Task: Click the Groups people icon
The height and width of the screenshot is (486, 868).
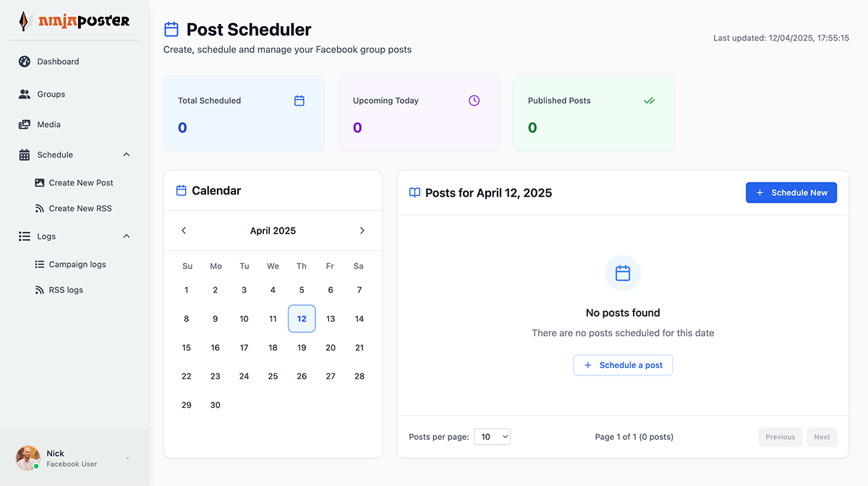Action: [x=25, y=94]
